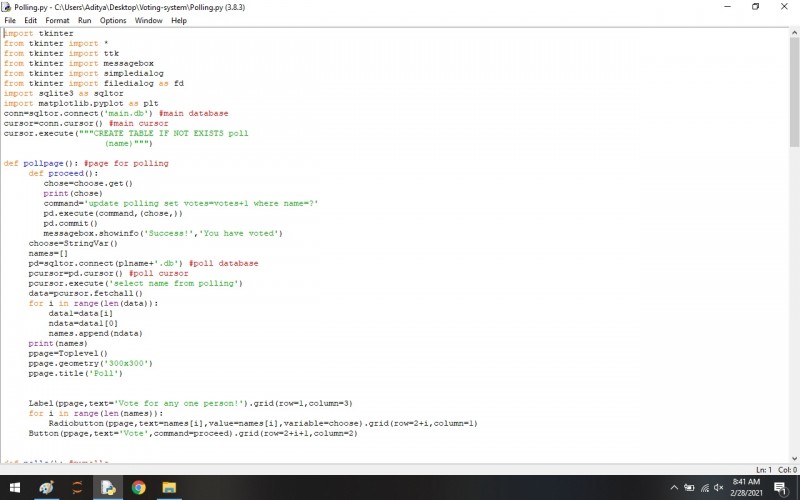Click the 'print(names)' line

[58, 343]
